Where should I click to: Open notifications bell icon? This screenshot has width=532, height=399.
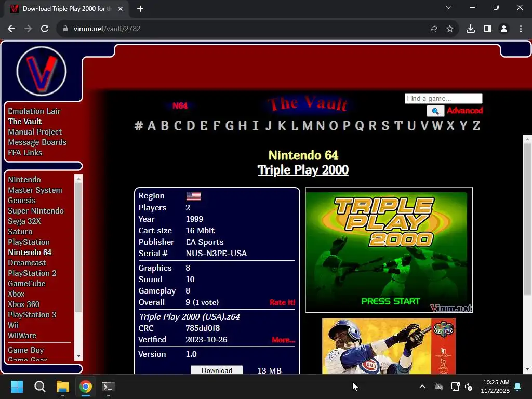pyautogui.click(x=518, y=387)
